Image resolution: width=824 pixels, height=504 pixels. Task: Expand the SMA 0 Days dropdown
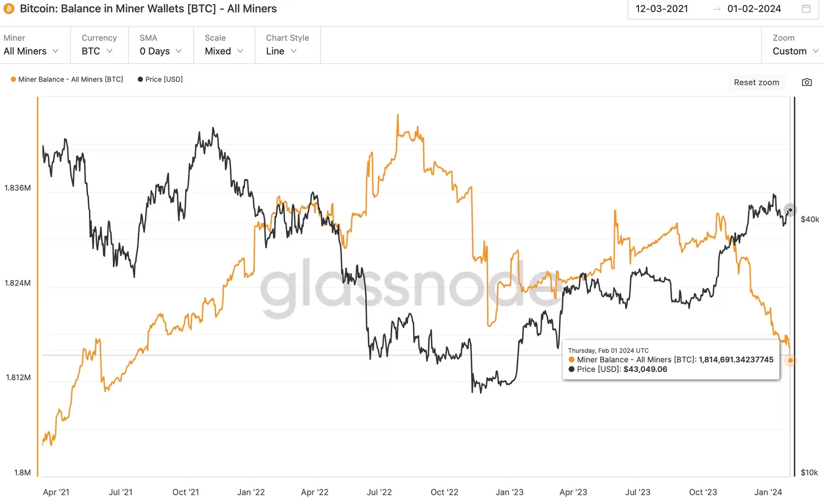(160, 51)
